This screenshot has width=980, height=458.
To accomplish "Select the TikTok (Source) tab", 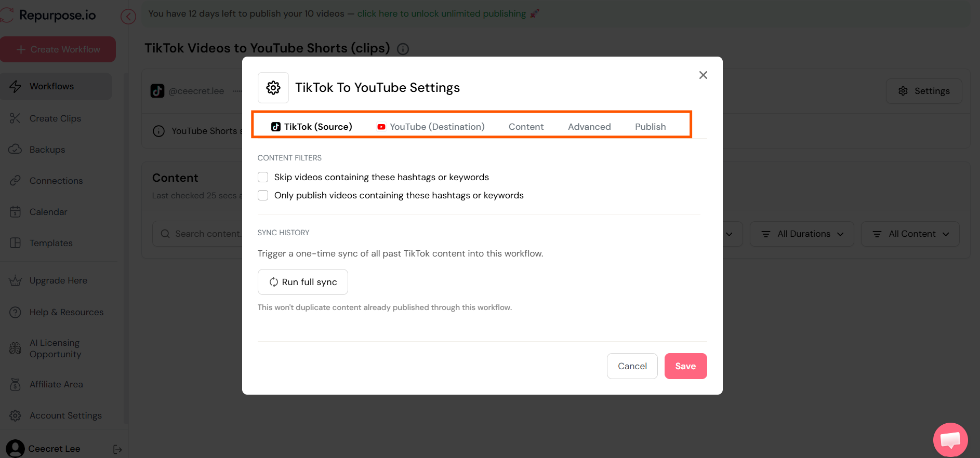I will pyautogui.click(x=311, y=127).
